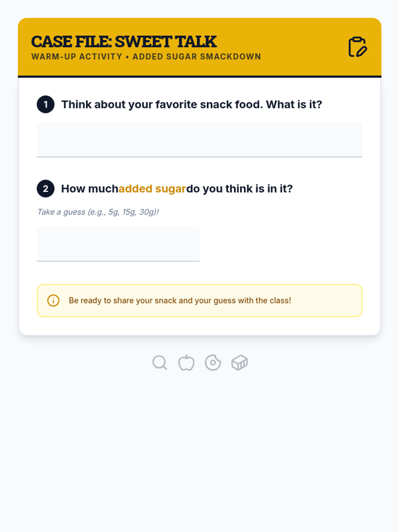Screen dimensions: 399x532
Task: Click the clipboard edit icon in header
Action: pos(357,47)
